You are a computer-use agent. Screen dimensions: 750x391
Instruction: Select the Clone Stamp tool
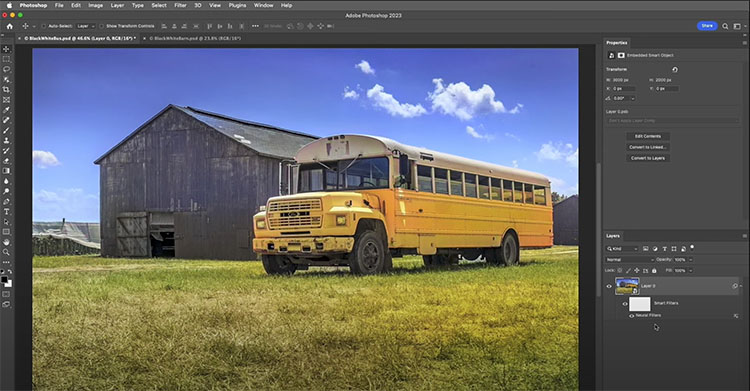6,140
